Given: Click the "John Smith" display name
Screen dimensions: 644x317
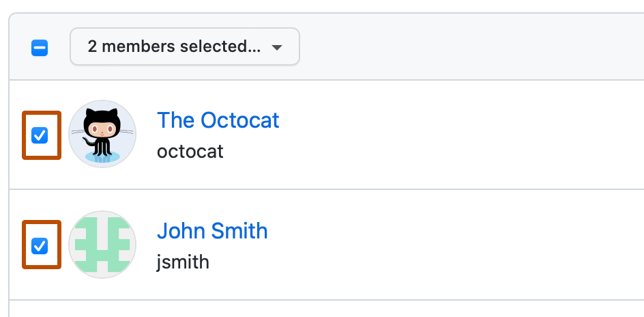Looking at the screenshot, I should 212,230.
